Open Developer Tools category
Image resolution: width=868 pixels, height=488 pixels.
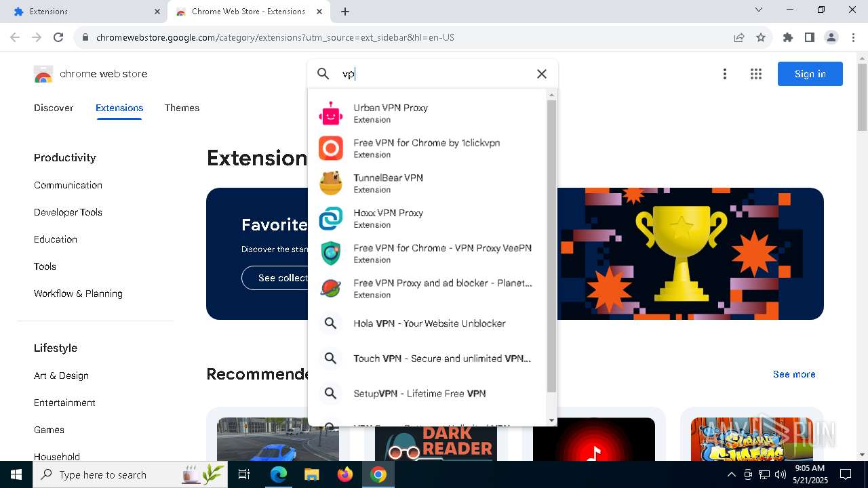[68, 212]
